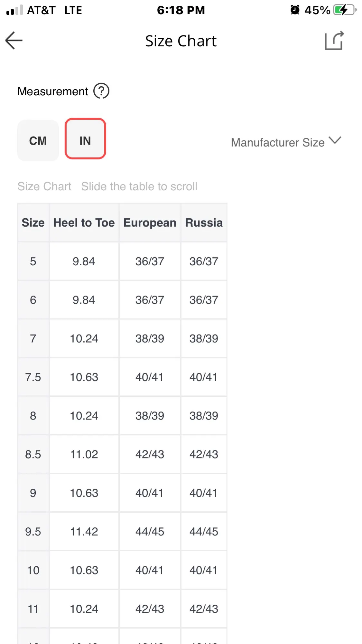Viewport: 362px width, 644px height.
Task: Tap the 44/45 European size cell
Action: tap(150, 532)
